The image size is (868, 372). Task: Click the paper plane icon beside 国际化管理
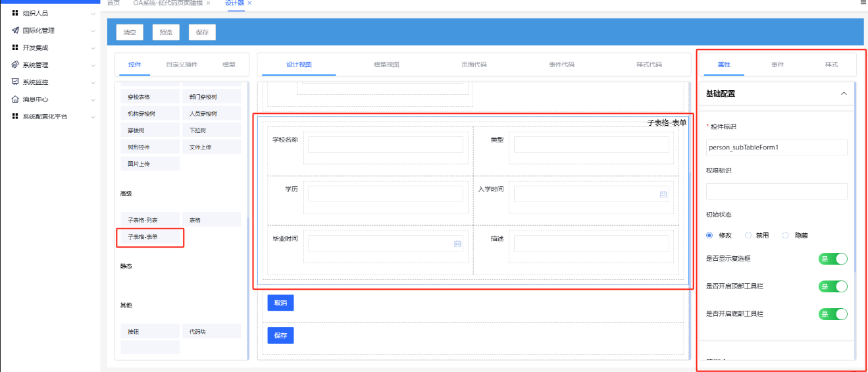pos(15,30)
